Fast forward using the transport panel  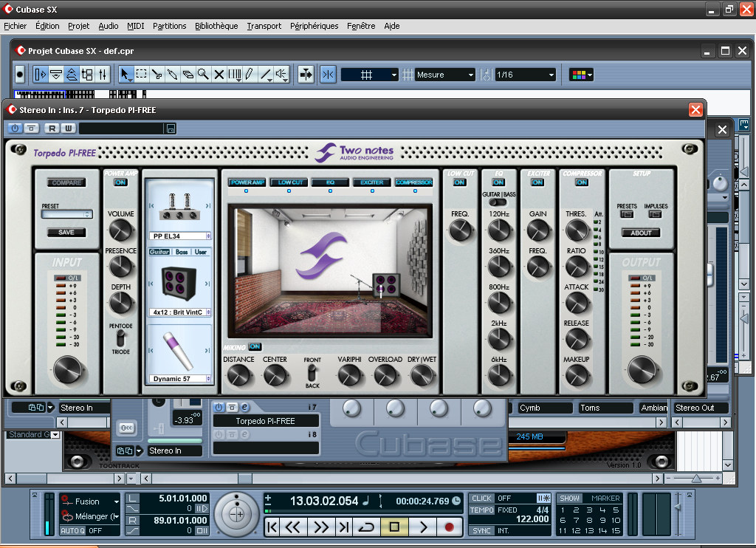point(321,527)
